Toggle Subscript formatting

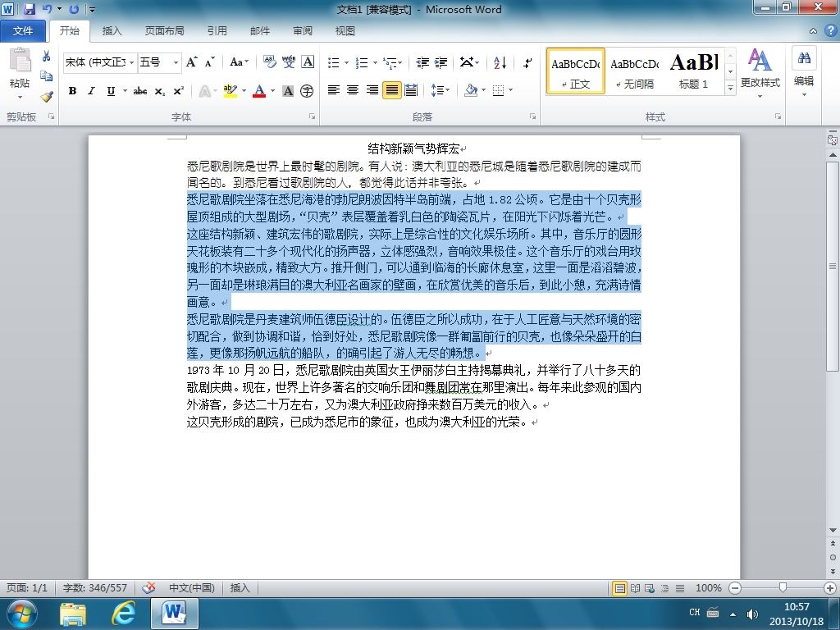160,91
